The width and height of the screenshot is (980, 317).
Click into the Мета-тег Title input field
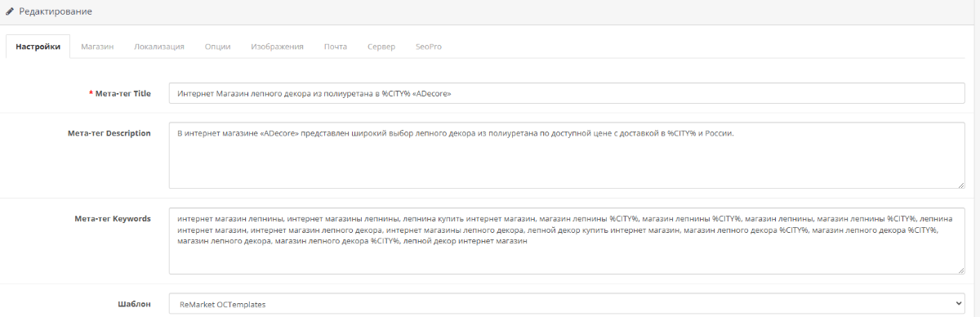pyautogui.click(x=567, y=93)
